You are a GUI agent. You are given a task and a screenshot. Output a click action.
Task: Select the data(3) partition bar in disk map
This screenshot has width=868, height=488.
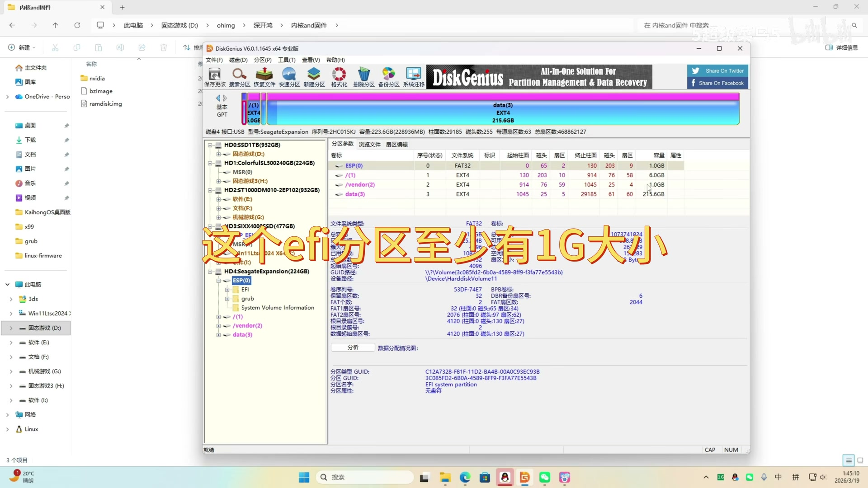coord(503,112)
